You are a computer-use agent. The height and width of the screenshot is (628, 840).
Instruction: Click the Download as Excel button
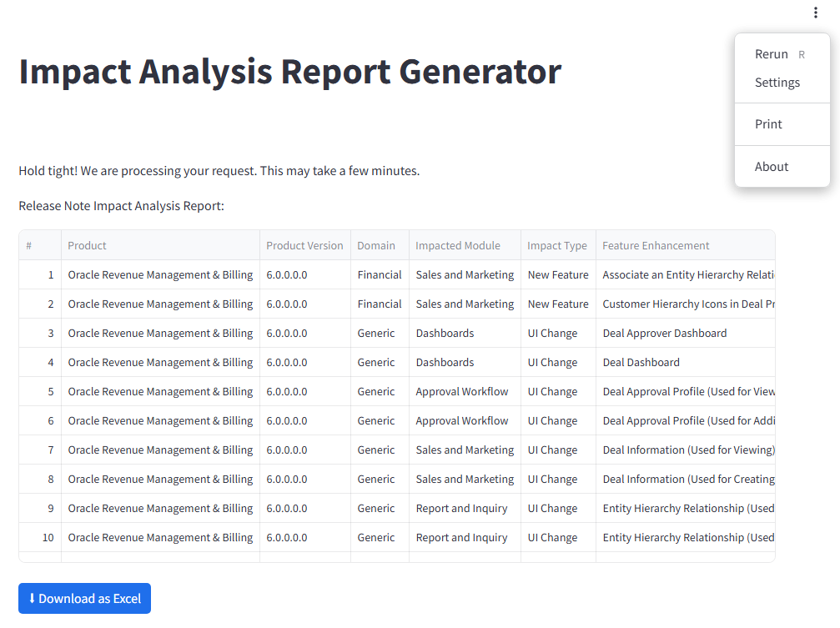click(84, 598)
